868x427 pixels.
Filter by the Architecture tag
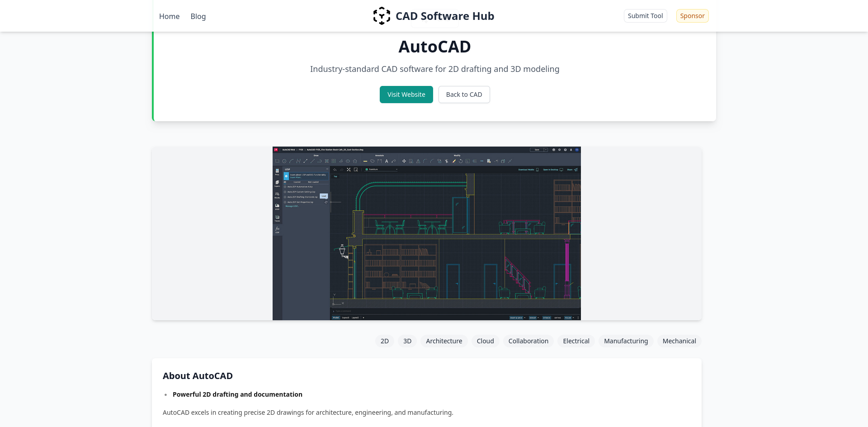tap(444, 341)
